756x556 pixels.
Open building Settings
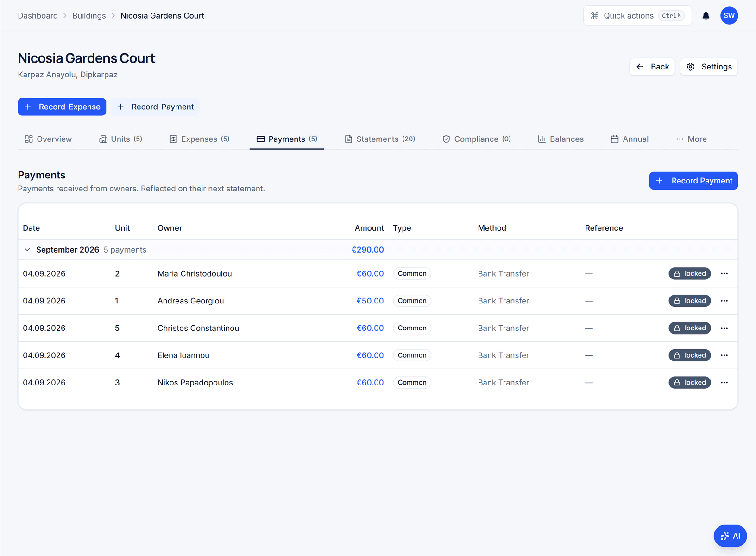[x=709, y=67]
